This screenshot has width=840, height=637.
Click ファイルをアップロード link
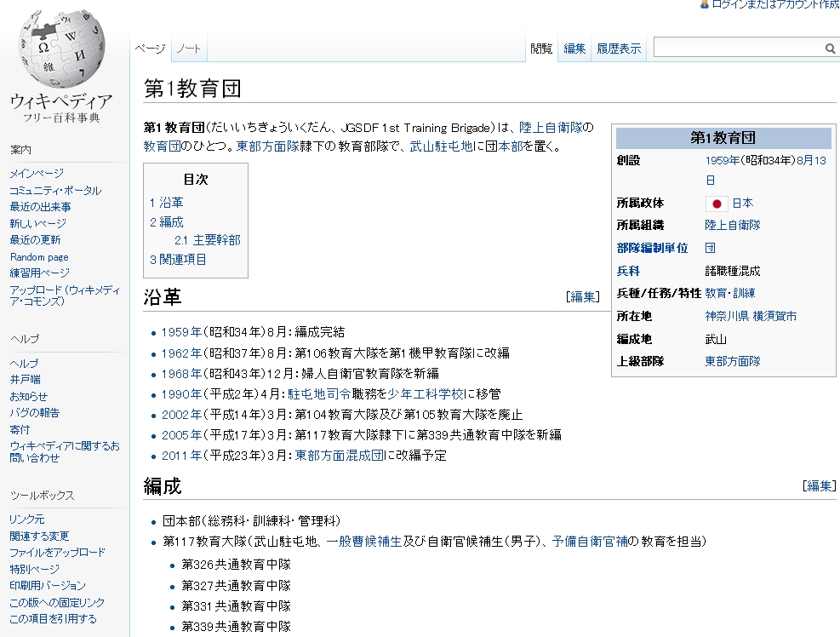coord(57,553)
